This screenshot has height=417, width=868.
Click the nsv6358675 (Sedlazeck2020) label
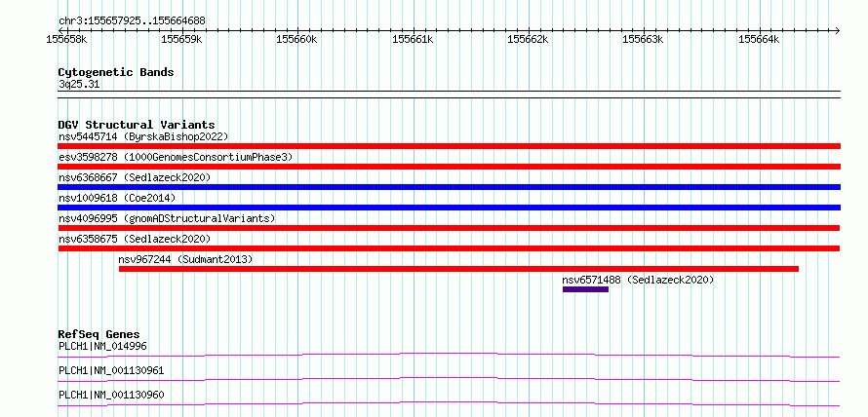click(135, 239)
